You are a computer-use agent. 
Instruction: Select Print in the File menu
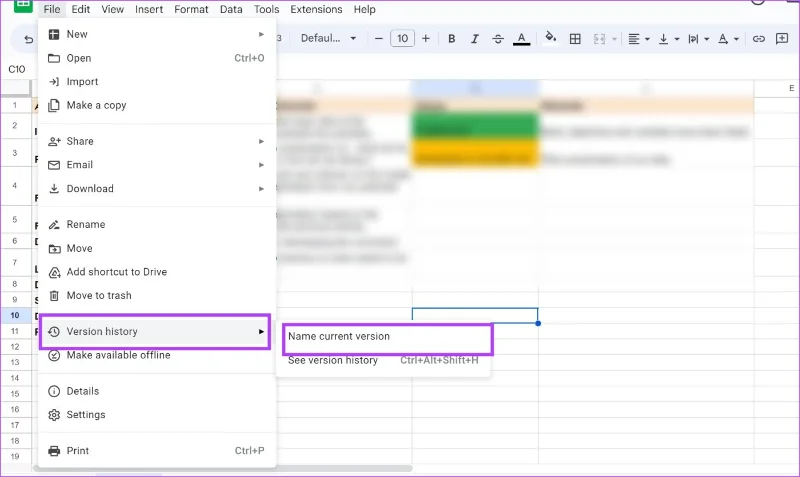pos(157,451)
